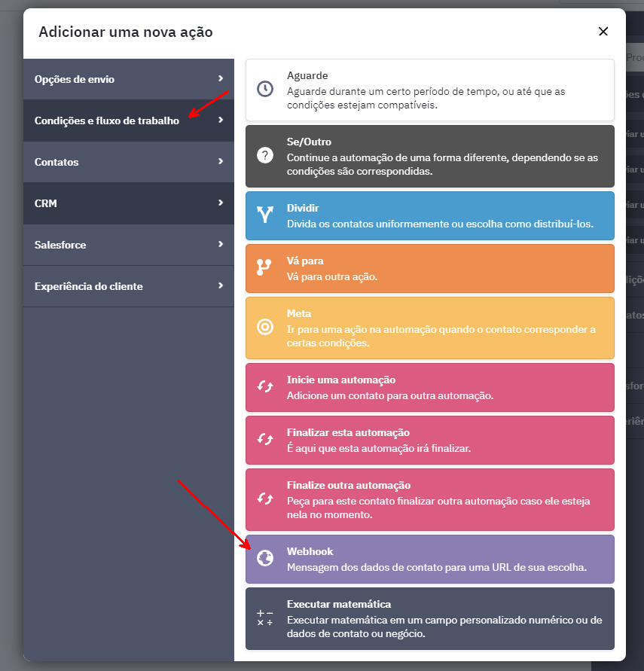Click the Adicionar uma nova ação title
The image size is (644, 671).
(x=126, y=32)
